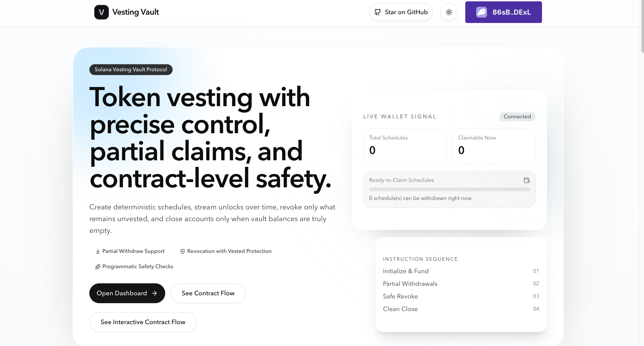Click the Solana Vesting Vault Protocol badge
Image resolution: width=644 pixels, height=346 pixels.
pos(131,69)
